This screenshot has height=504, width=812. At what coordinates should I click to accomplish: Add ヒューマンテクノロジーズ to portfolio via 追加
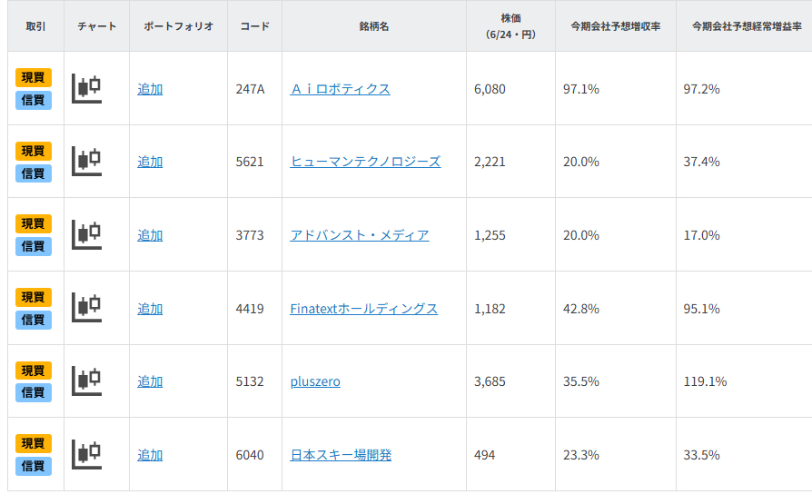pos(150,162)
